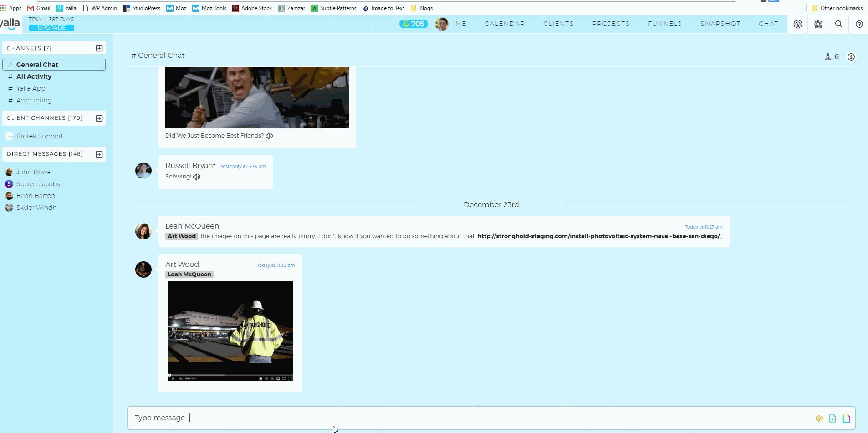This screenshot has height=433, width=868.
Task: Add a new channel with plus icon
Action: [99, 48]
